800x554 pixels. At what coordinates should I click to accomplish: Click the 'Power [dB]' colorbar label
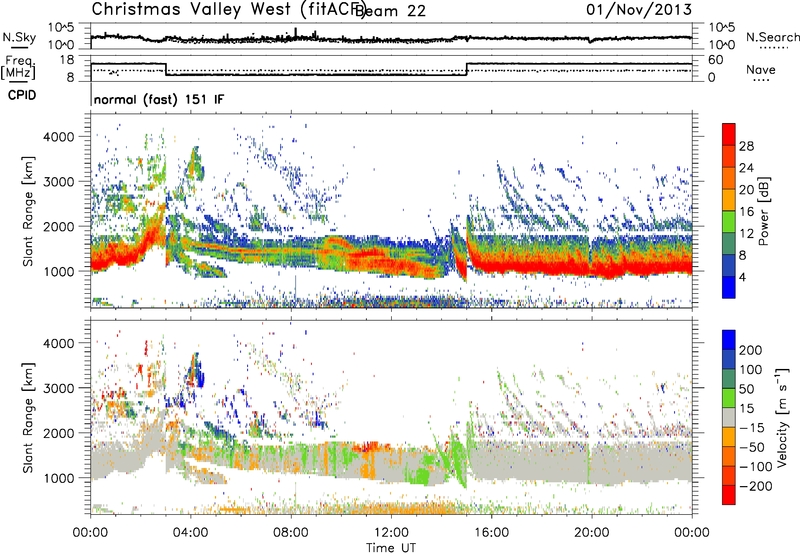coord(763,211)
